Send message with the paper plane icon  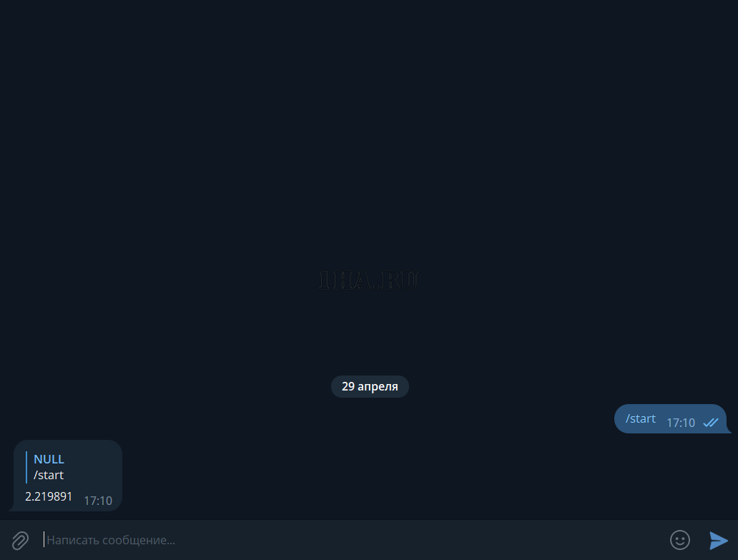click(x=718, y=540)
